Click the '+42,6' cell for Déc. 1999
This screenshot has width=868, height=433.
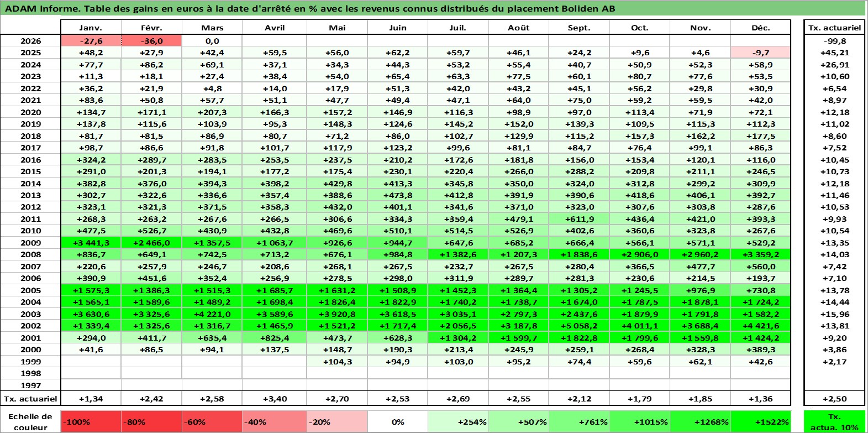[761, 362]
